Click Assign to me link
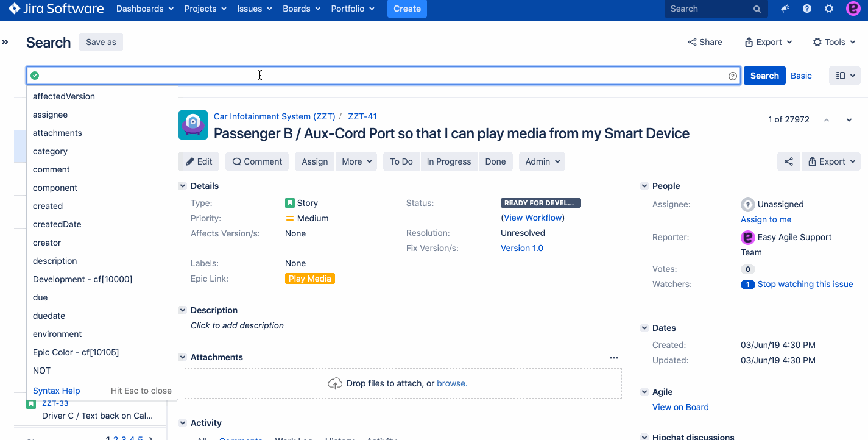 [766, 219]
